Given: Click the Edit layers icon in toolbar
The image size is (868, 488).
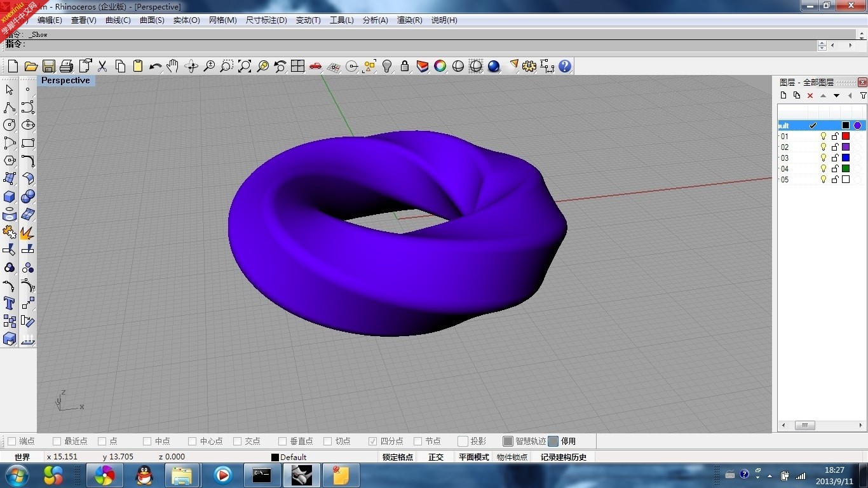Looking at the screenshot, I should (x=423, y=66).
